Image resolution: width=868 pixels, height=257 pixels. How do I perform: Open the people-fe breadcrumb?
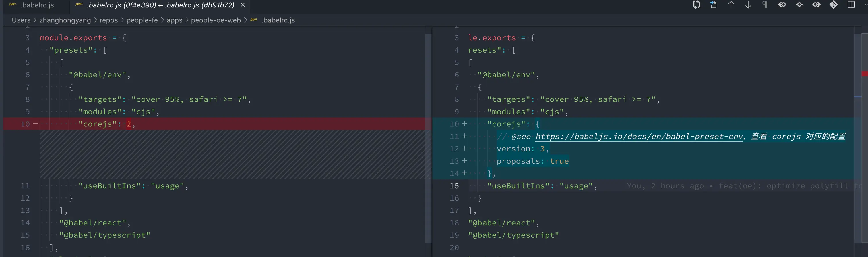[142, 20]
